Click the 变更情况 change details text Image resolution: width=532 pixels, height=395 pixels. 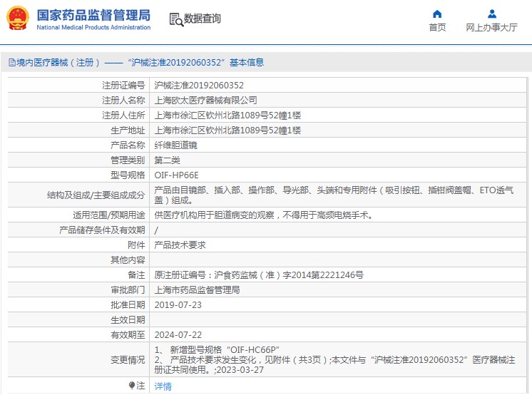coord(334,360)
